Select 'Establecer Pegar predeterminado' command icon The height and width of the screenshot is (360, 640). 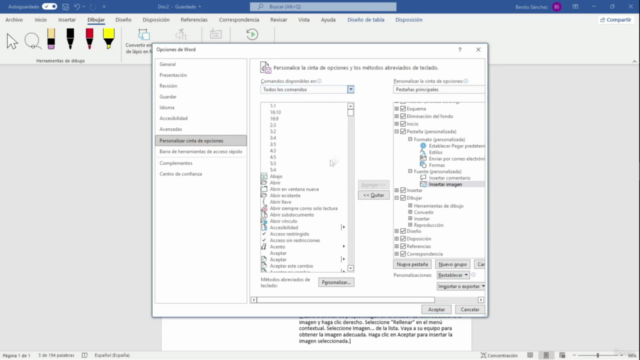(423, 146)
